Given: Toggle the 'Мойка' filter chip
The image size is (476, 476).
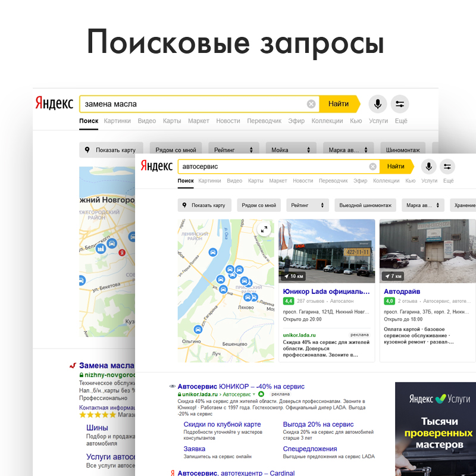Looking at the screenshot, I should coord(290,150).
